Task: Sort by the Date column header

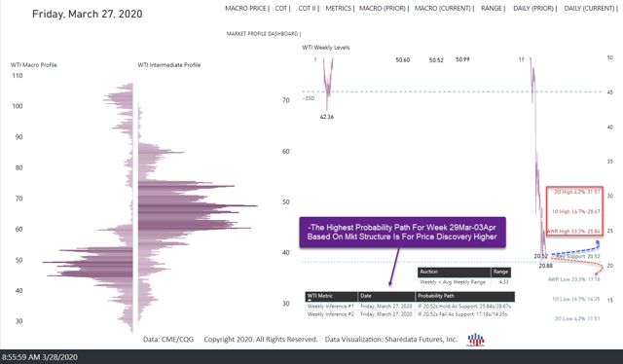Action: (386, 296)
